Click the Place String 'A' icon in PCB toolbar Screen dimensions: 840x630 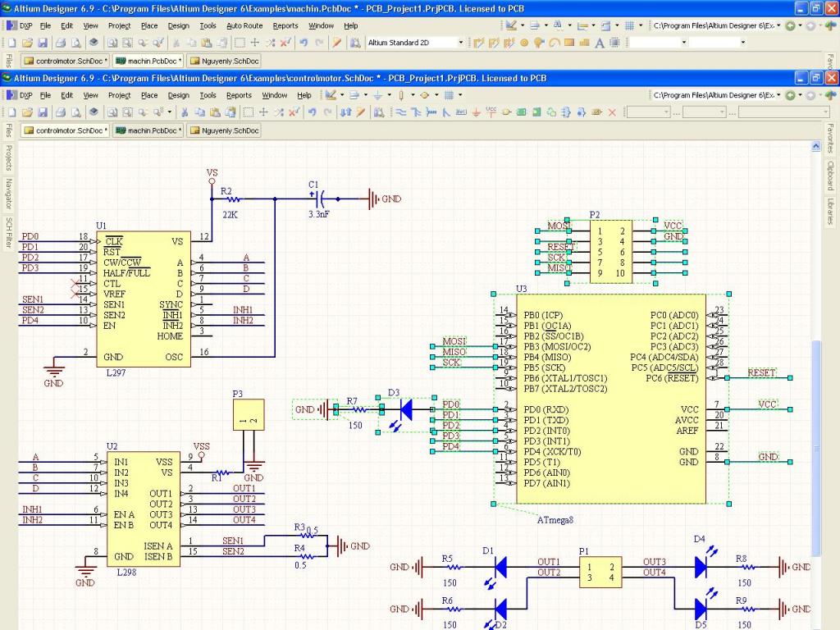point(600,43)
